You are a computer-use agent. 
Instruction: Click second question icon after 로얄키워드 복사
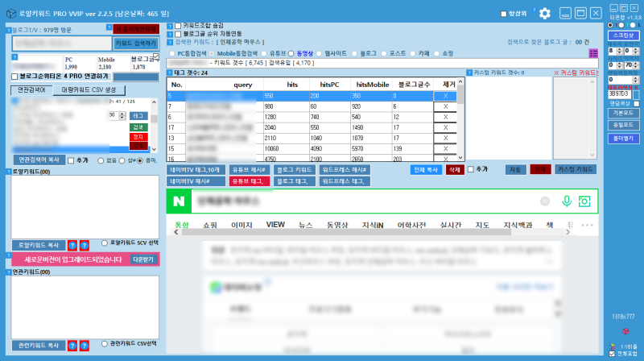click(85, 246)
